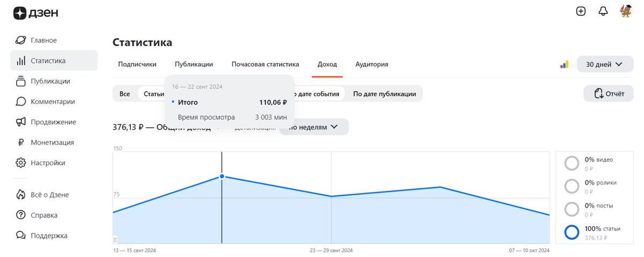
Task: Click the 100% статьи blue ring
Action: 572,232
